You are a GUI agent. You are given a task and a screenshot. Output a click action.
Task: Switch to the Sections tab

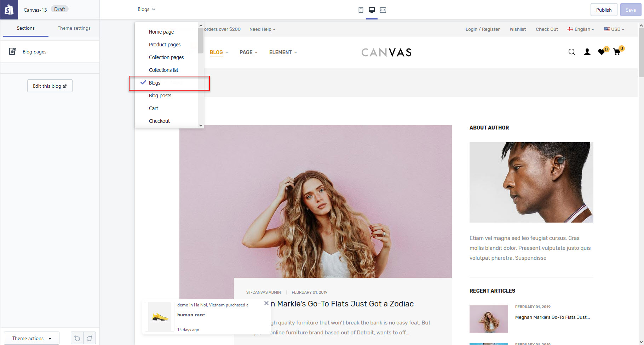pos(26,28)
